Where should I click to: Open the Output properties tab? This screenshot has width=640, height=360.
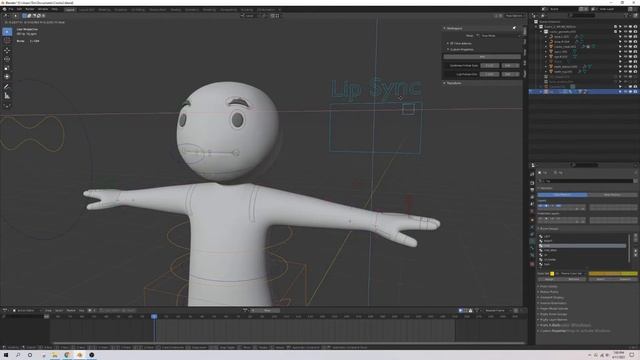pyautogui.click(x=532, y=190)
